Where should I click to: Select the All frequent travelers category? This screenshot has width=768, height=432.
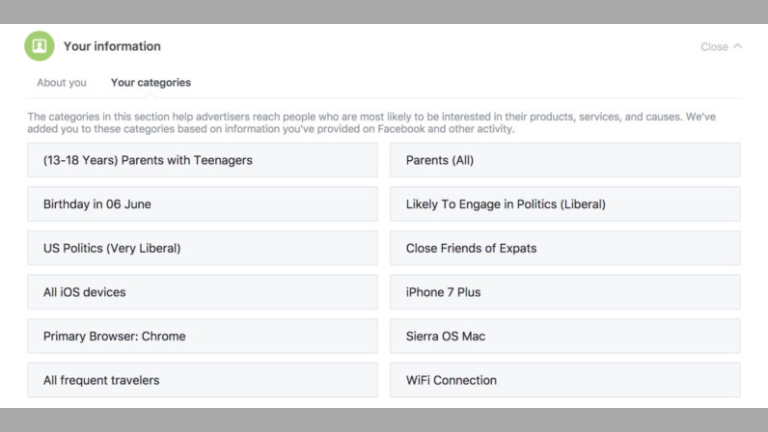pos(202,380)
